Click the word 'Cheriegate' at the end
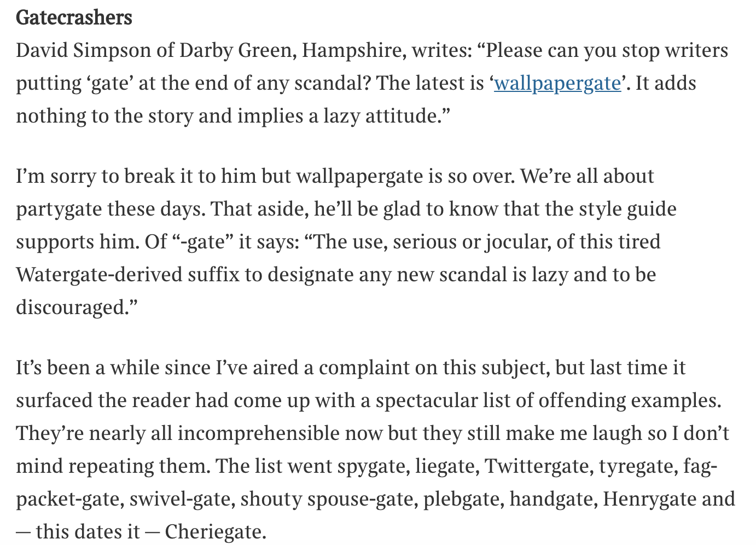This screenshot has width=756, height=545. [x=211, y=532]
